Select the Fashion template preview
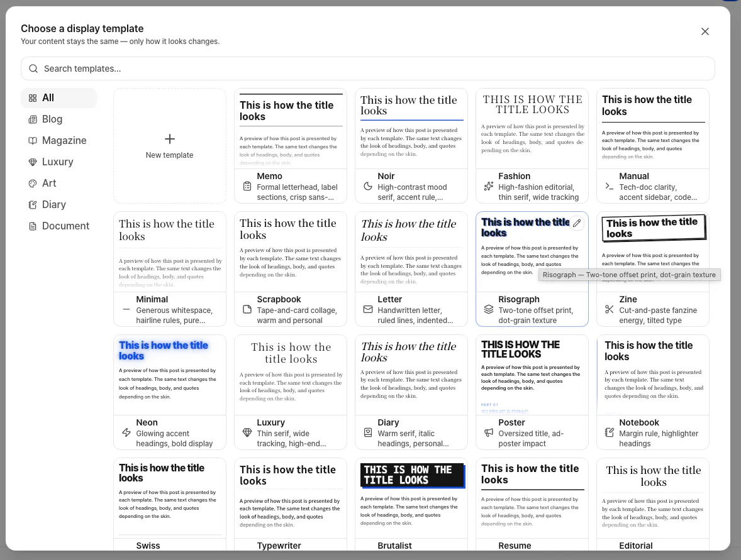741x560 pixels. [532, 129]
